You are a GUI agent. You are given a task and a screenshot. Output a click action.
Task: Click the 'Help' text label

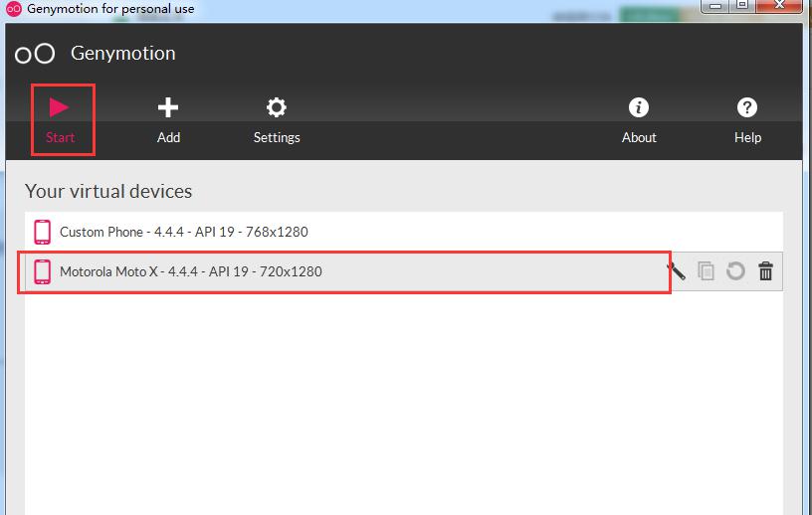coord(747,137)
